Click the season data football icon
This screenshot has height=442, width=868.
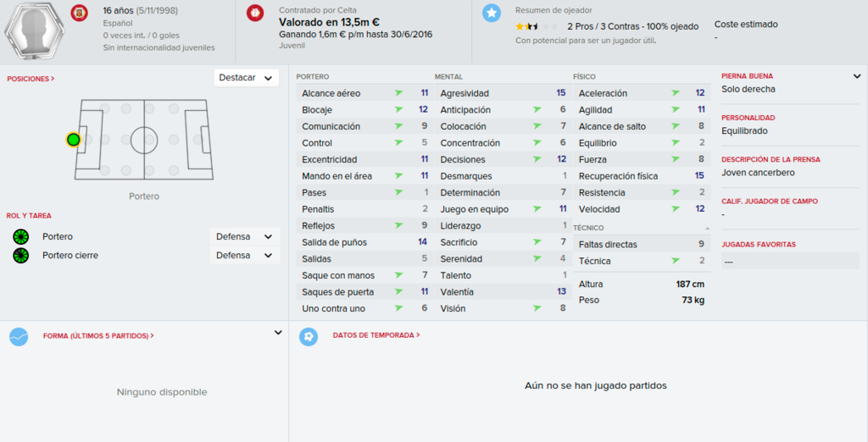pyautogui.click(x=309, y=336)
